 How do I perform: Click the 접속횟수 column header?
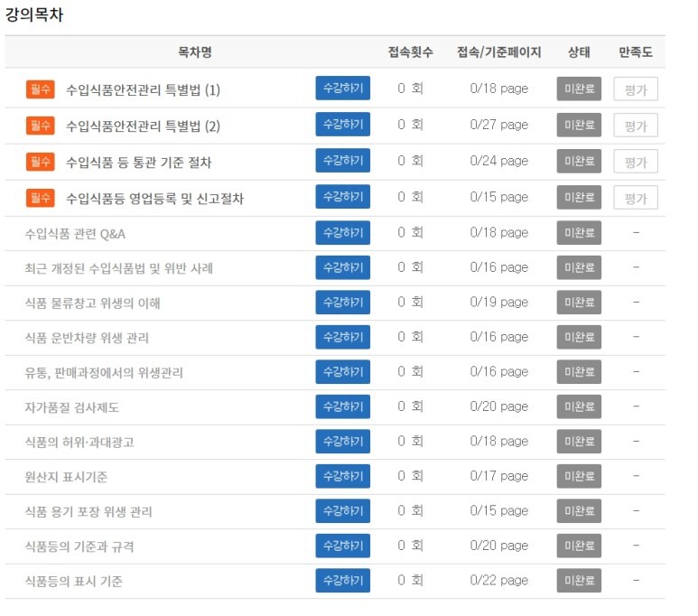pos(411,52)
